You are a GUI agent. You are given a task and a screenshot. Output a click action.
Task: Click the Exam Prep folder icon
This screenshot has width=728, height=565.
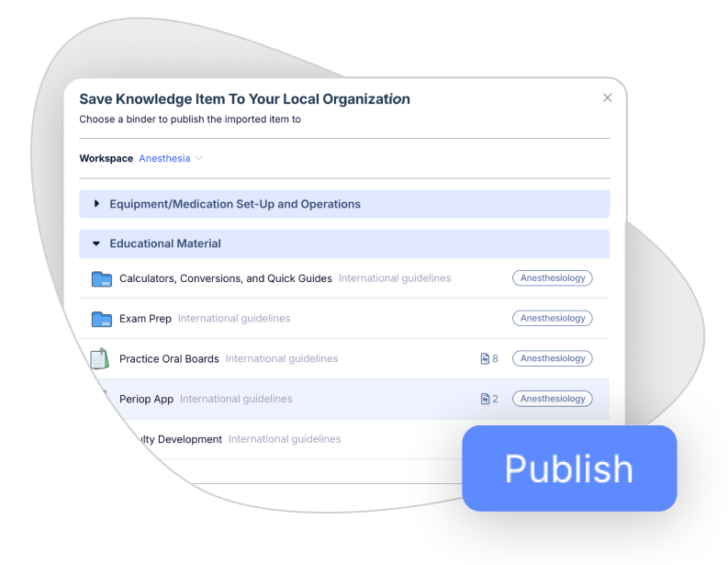(x=102, y=319)
